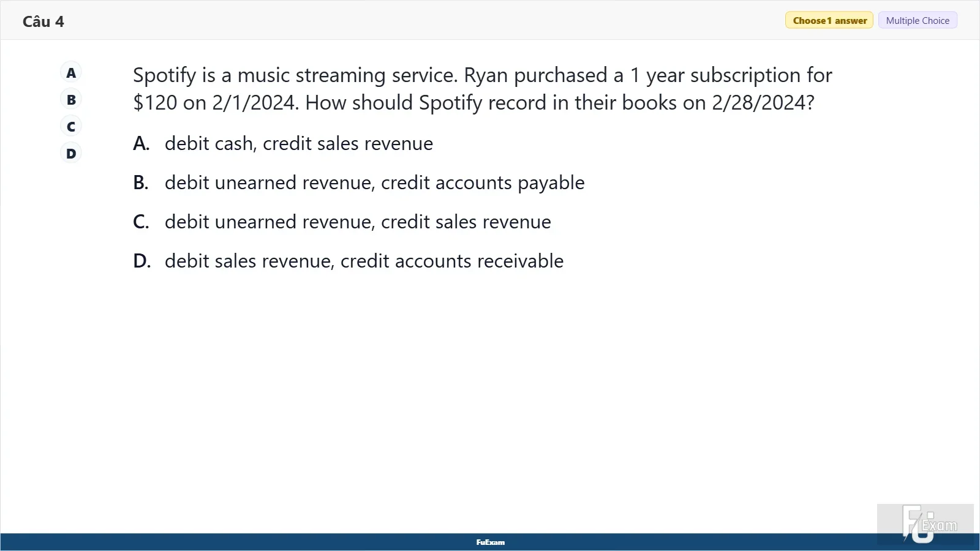Click the Spotify question prompt text
Viewport: 980px width, 551px height.
tap(483, 89)
